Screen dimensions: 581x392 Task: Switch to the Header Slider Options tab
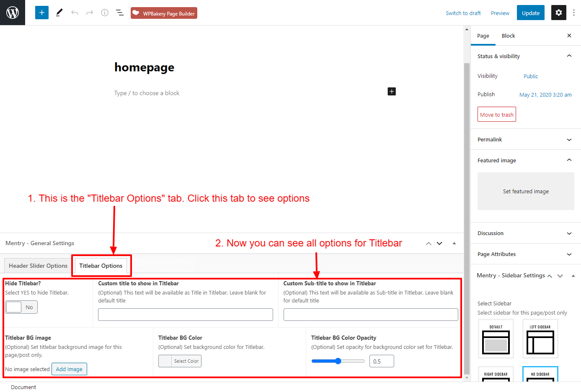pos(38,266)
